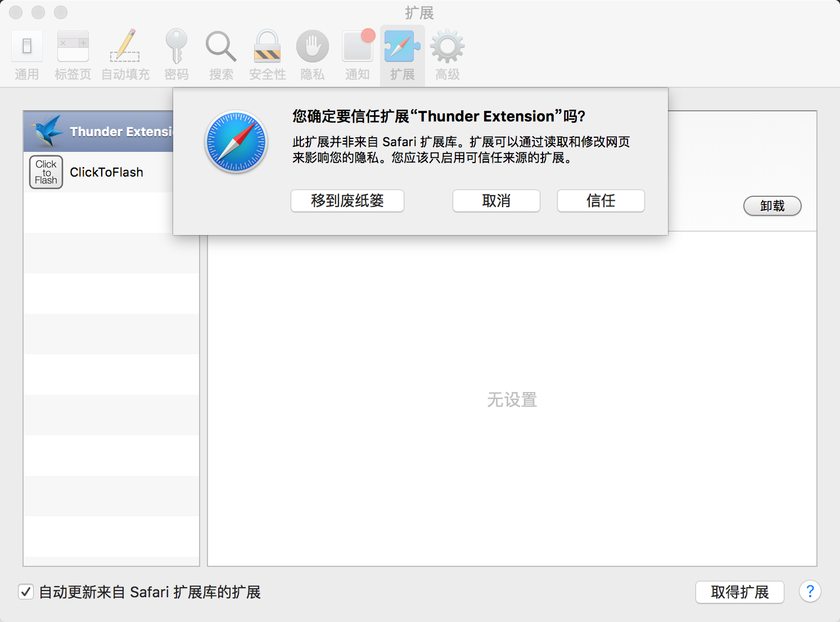
Task: Select the Thunder Extension row in the list
Action: click(98, 132)
